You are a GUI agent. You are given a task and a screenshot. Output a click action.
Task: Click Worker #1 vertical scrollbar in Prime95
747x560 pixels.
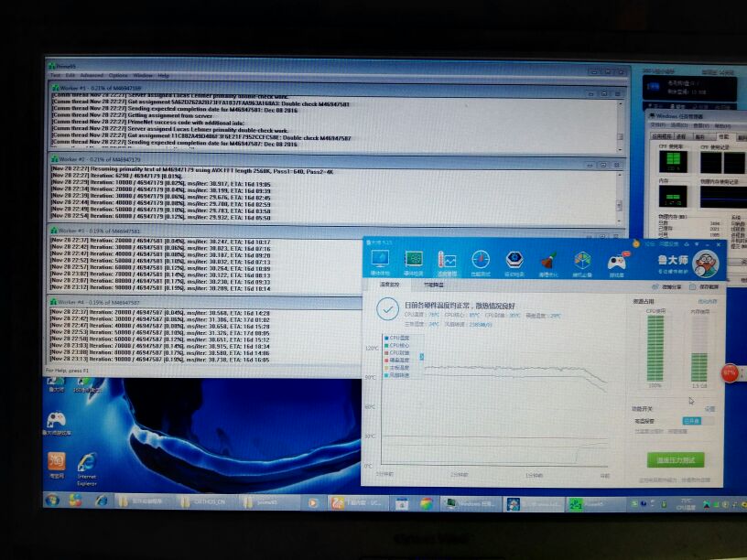620,124
